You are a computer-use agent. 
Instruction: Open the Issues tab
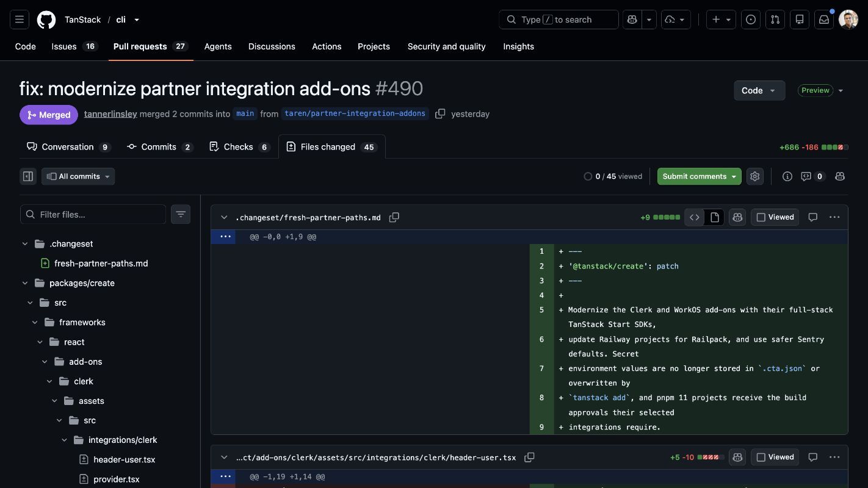(x=74, y=46)
